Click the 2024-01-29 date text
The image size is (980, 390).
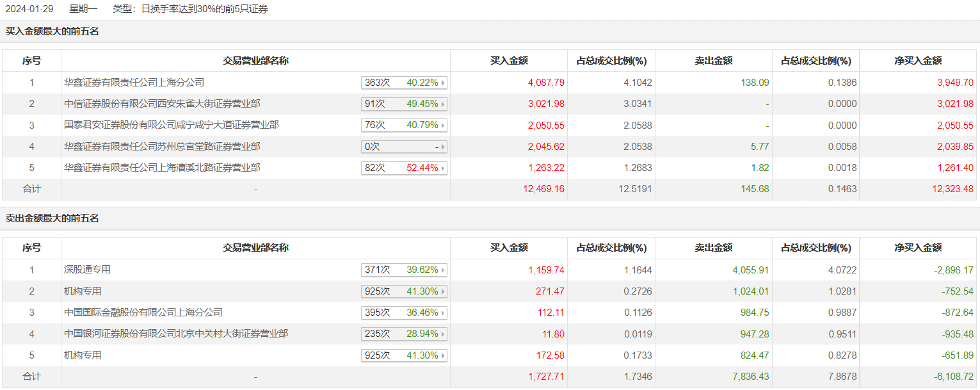pos(29,9)
